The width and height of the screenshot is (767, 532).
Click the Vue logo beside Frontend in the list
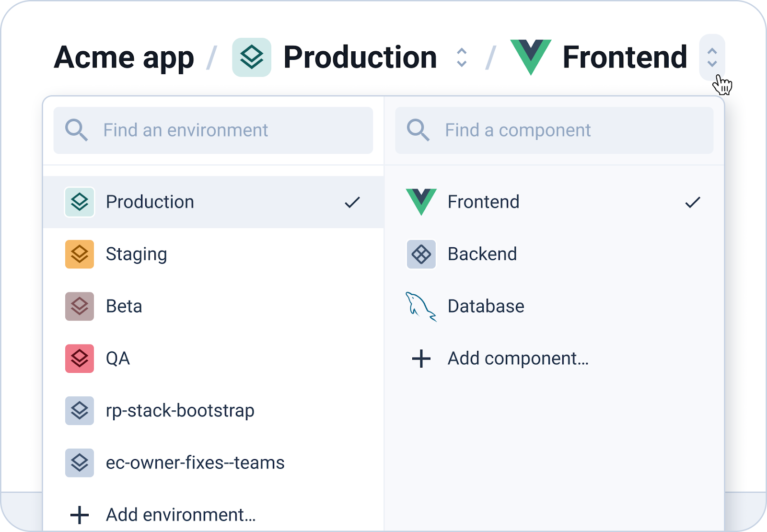point(421,202)
